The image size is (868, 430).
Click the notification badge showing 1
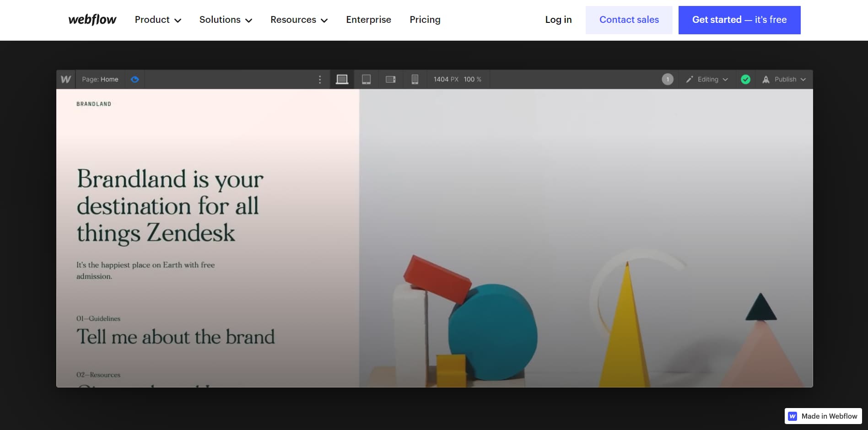(x=667, y=79)
